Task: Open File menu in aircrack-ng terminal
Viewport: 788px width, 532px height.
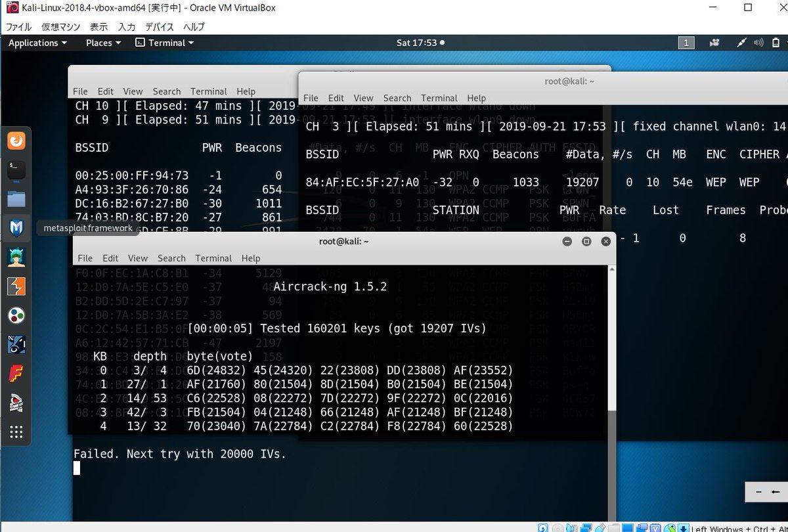Action: tap(85, 258)
